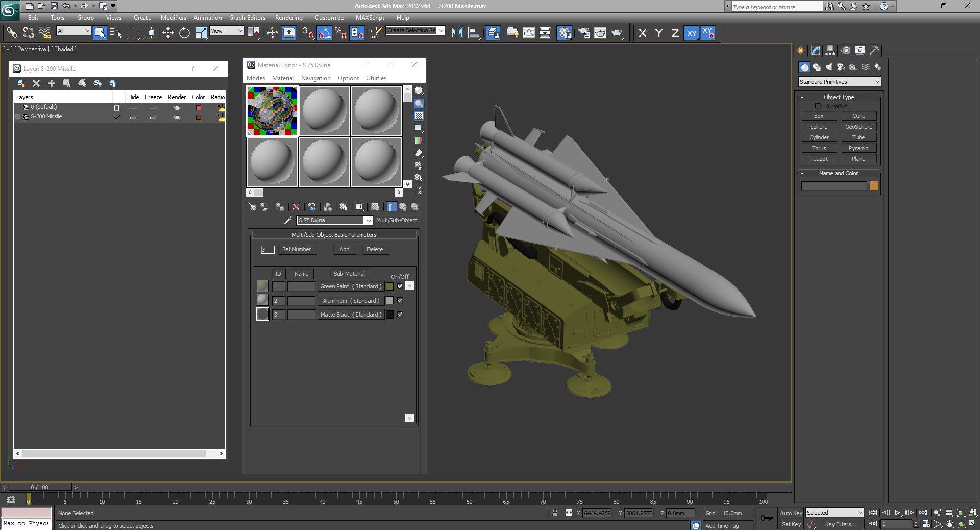This screenshot has width=980, height=530.
Task: Toggle Aluminium sub-material on/off checkbox
Action: [400, 301]
